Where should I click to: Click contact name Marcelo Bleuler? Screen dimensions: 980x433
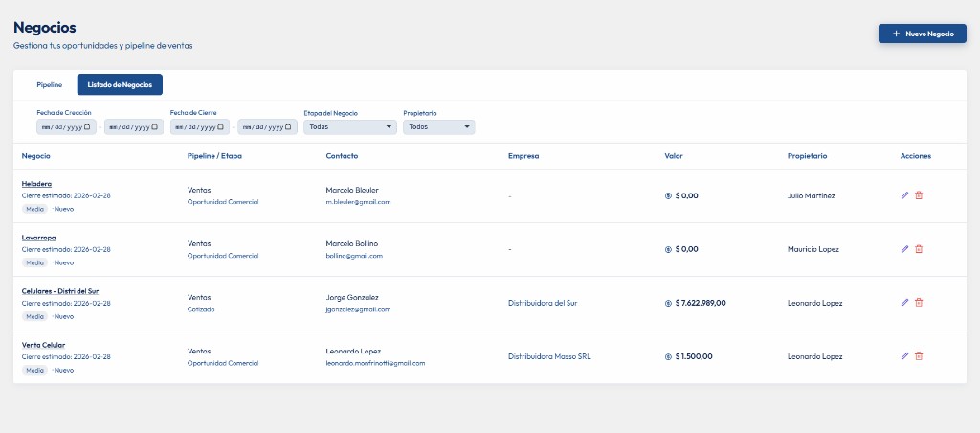pyautogui.click(x=352, y=190)
